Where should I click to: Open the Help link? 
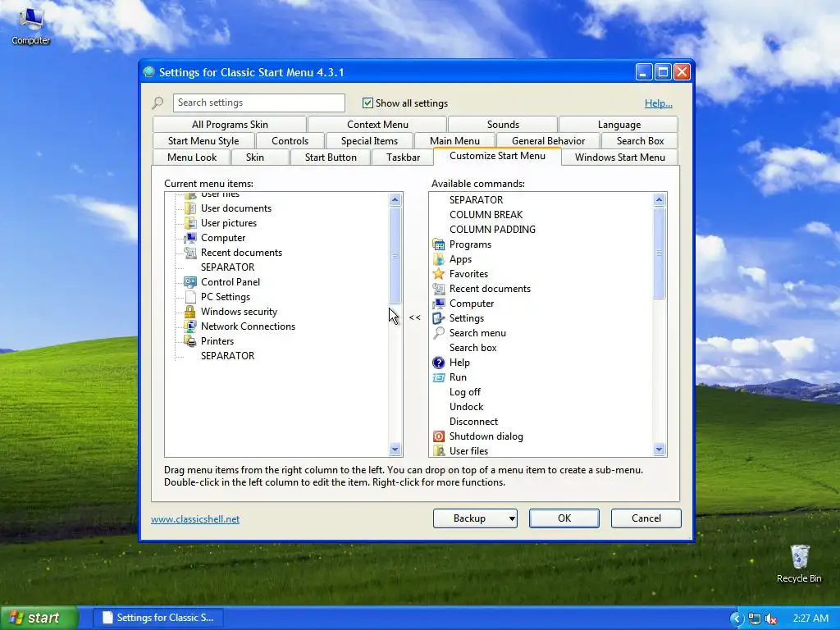pyautogui.click(x=659, y=103)
